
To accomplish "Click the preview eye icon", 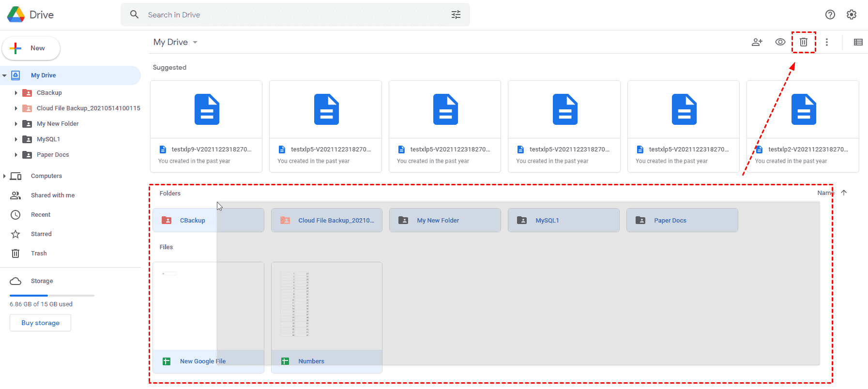I will click(780, 42).
